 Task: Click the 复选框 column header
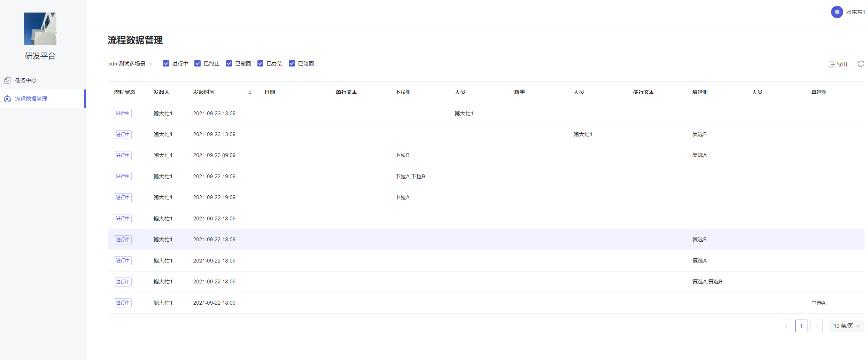click(700, 92)
